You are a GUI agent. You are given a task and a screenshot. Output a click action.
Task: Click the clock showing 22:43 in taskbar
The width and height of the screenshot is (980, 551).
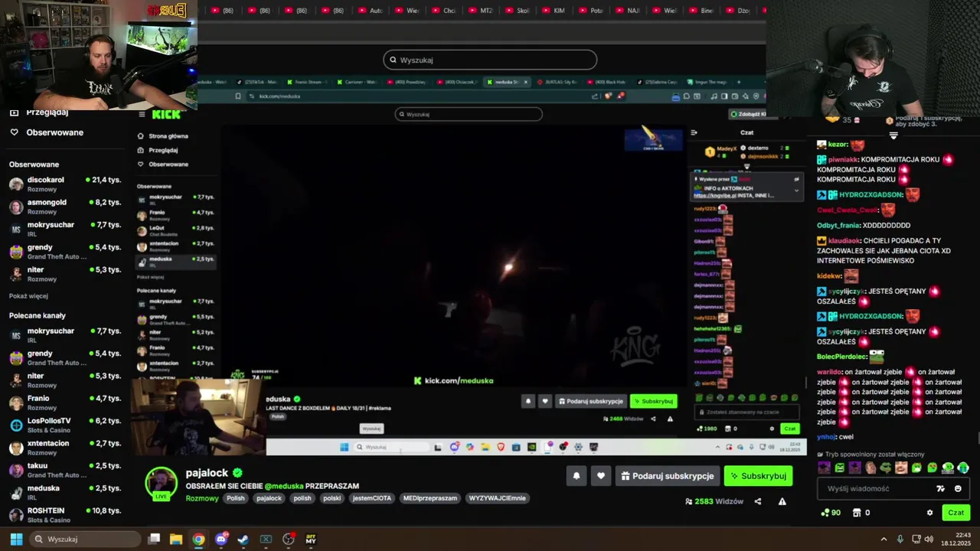pos(955,539)
